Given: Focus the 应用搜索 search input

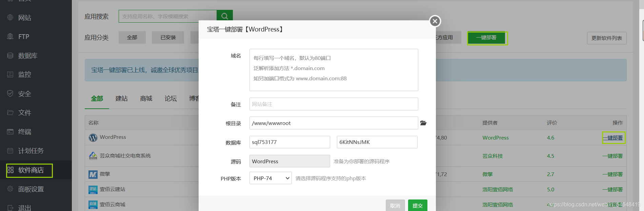Looking at the screenshot, I should (x=168, y=16).
